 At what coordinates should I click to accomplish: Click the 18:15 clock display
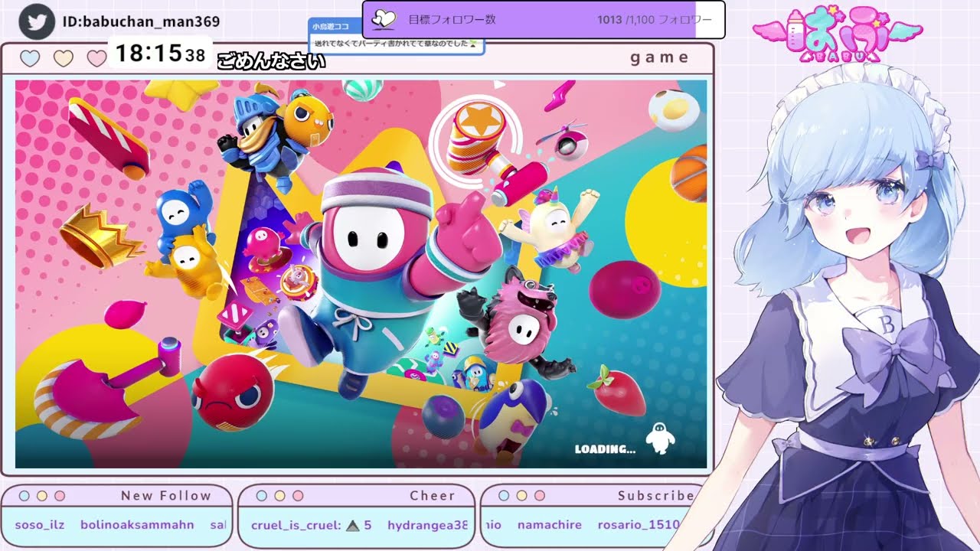pyautogui.click(x=160, y=54)
